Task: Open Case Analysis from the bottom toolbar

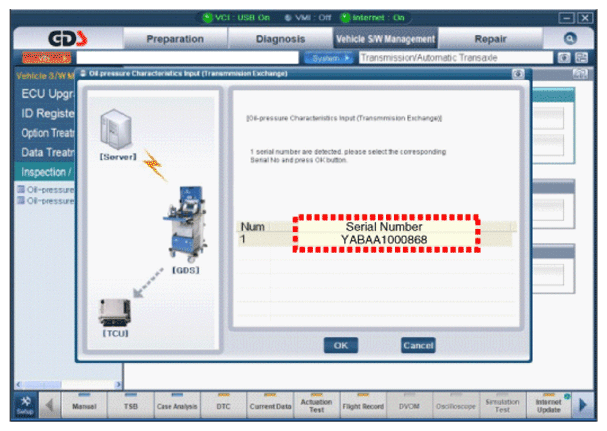Action: 177,405
